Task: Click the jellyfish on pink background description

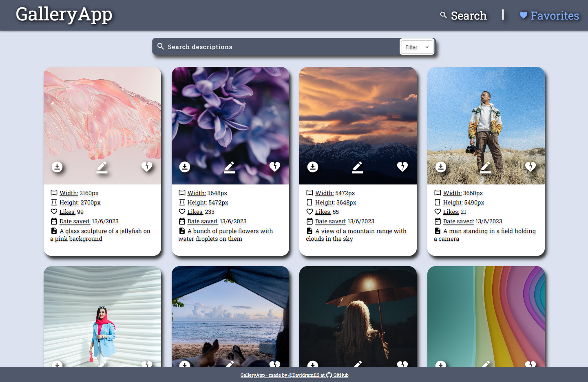Action: point(100,235)
